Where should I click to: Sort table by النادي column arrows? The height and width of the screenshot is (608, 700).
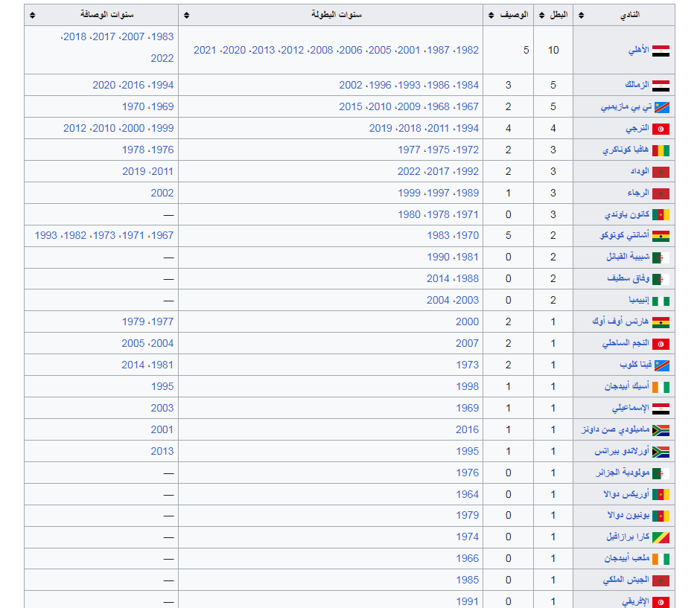pyautogui.click(x=582, y=15)
